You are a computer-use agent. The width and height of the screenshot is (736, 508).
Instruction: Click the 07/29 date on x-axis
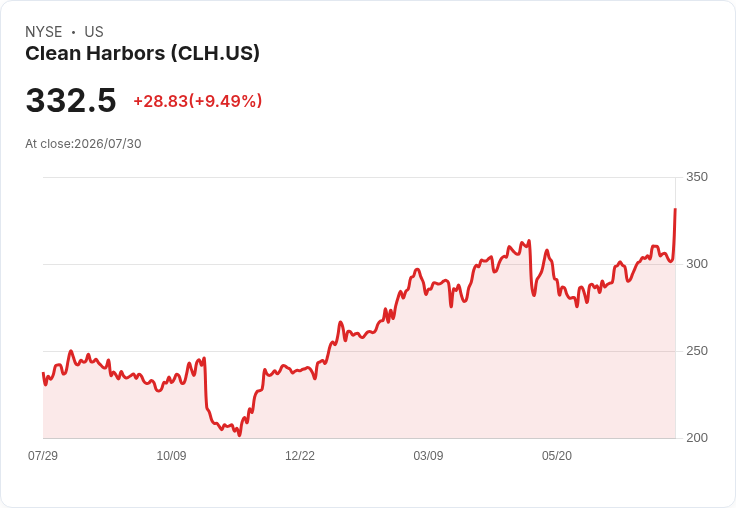[43, 455]
